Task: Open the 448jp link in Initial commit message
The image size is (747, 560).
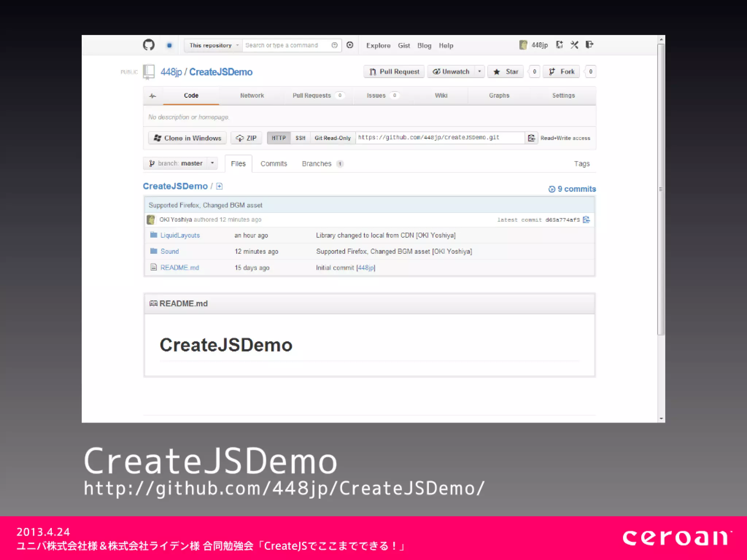Action: (x=365, y=268)
